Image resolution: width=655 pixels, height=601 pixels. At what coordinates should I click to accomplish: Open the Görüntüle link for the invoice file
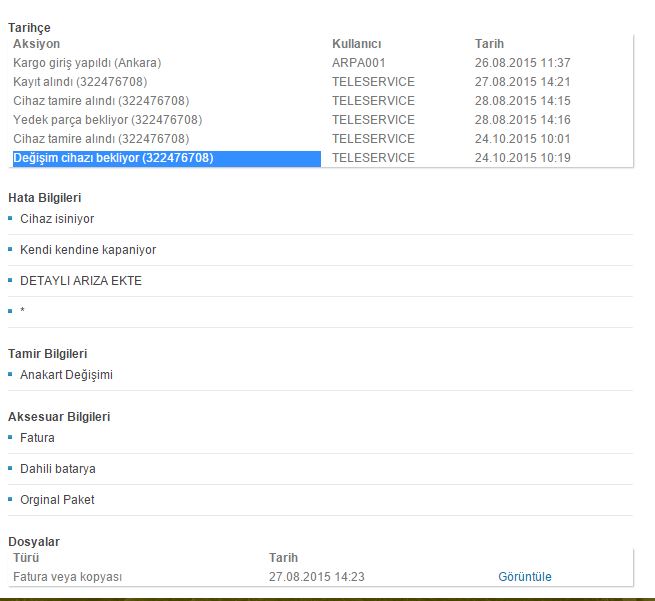(524, 577)
